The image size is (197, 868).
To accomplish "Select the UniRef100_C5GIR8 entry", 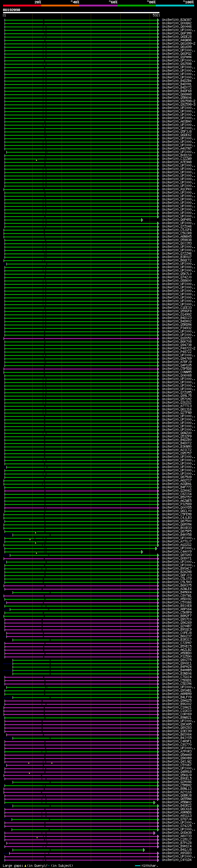I will pos(176,233).
